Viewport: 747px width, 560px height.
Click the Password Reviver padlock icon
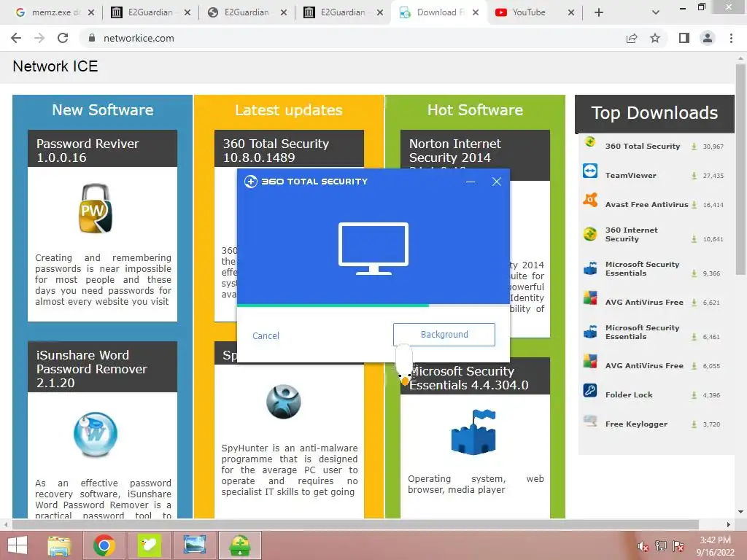tap(96, 208)
